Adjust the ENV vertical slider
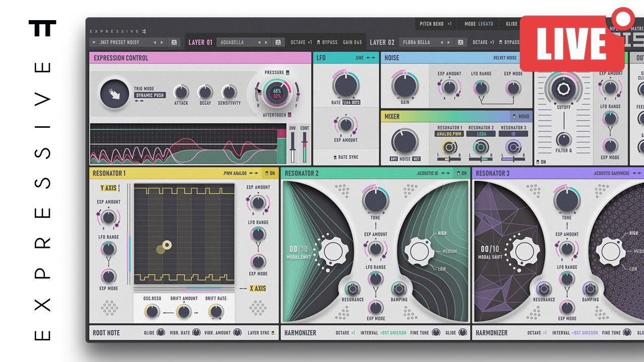The width and height of the screenshot is (644, 362). (292, 148)
